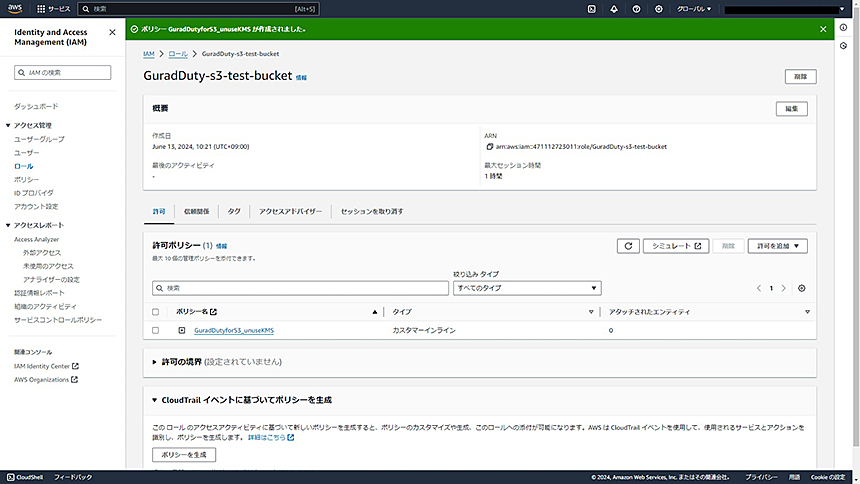Open identity providers in the sidebar
This screenshot has width=860, height=484.
(x=34, y=193)
